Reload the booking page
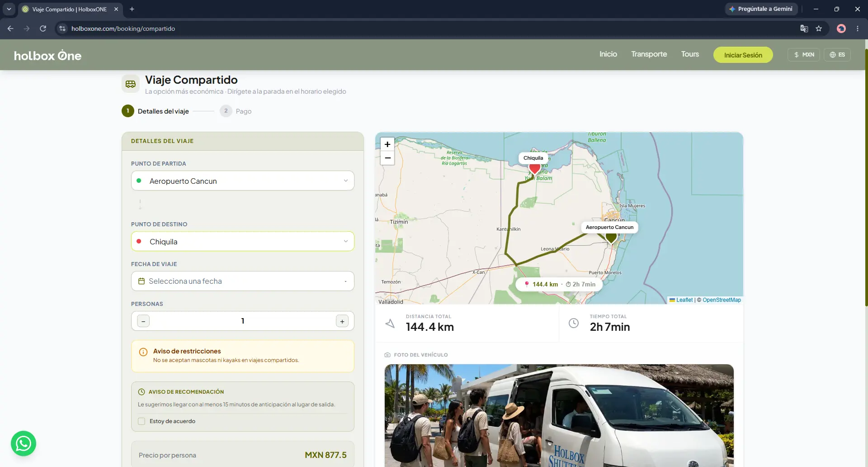The width and height of the screenshot is (868, 467). (x=43, y=29)
